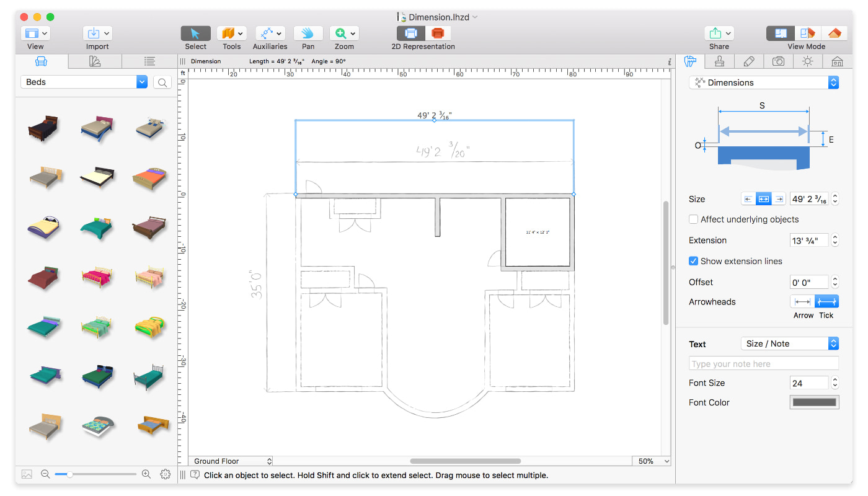The height and width of the screenshot is (496, 868).
Task: Open the Camera inspector tab
Action: pos(777,61)
